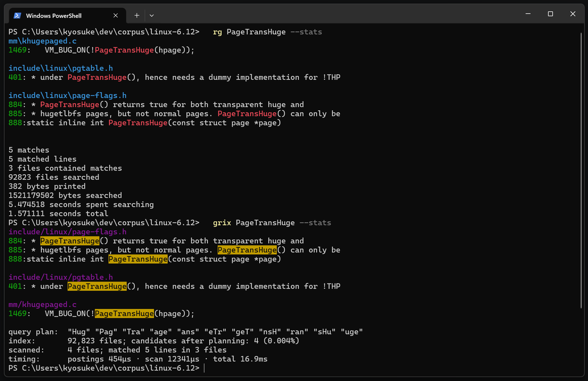
Task: Click 'include\linux\pgtable.h' in rg output
Action: coord(61,68)
